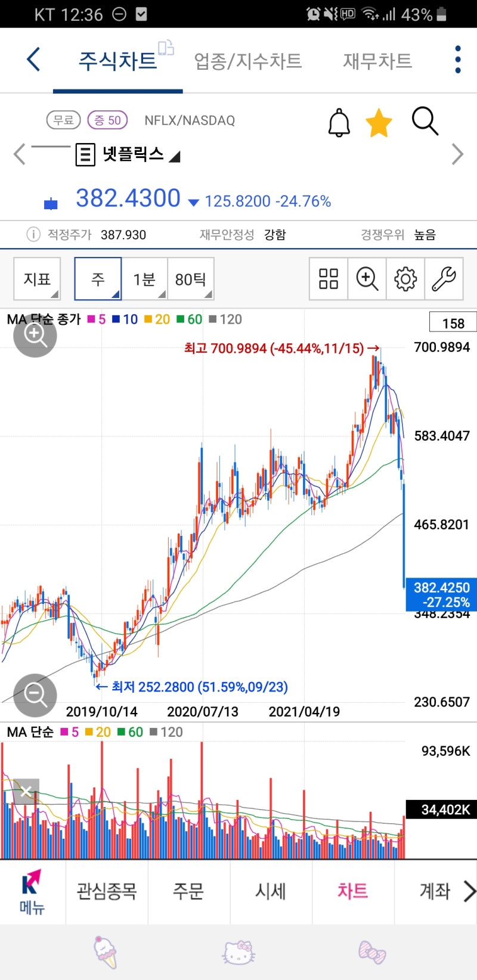This screenshot has height=980, width=477.
Task: Go to 관심종목 watchlist
Action: 107,891
